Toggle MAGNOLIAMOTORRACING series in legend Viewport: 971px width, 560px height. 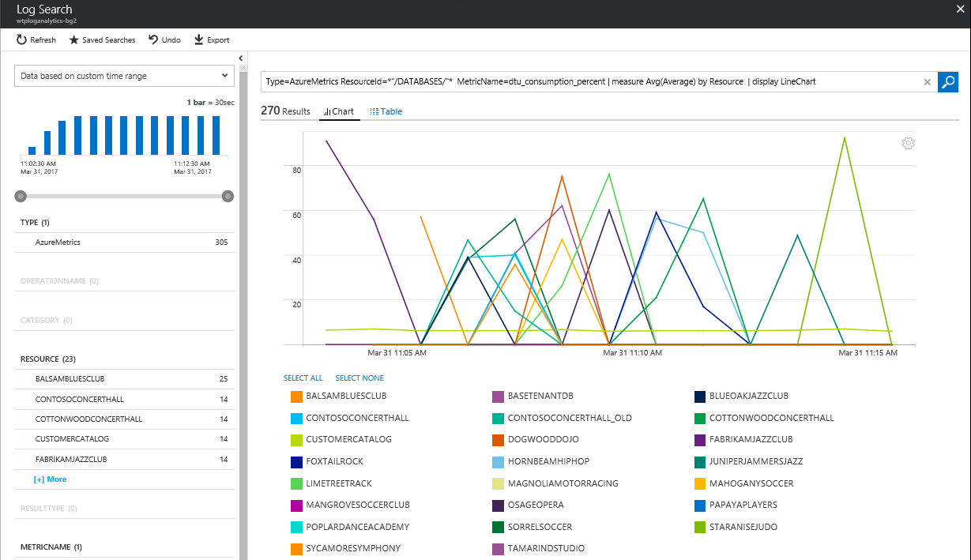click(555, 483)
